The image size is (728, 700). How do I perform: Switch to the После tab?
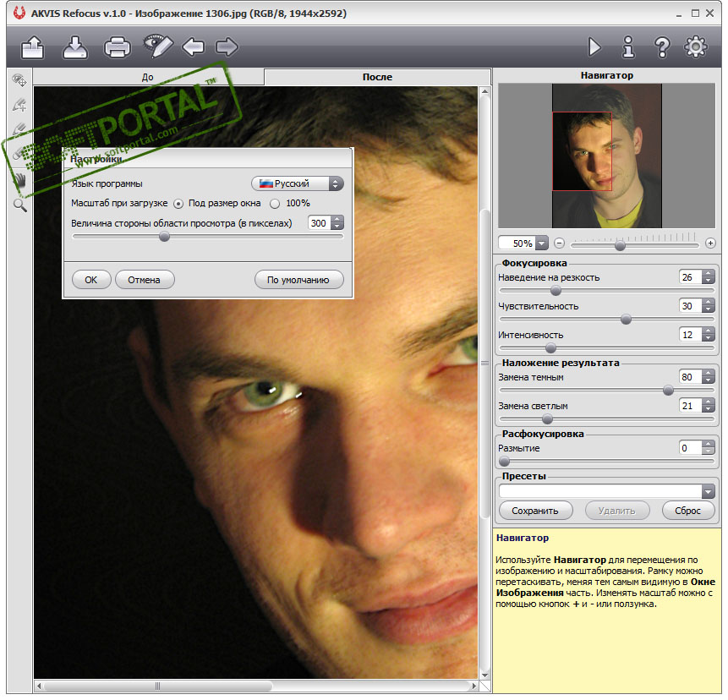point(377,77)
